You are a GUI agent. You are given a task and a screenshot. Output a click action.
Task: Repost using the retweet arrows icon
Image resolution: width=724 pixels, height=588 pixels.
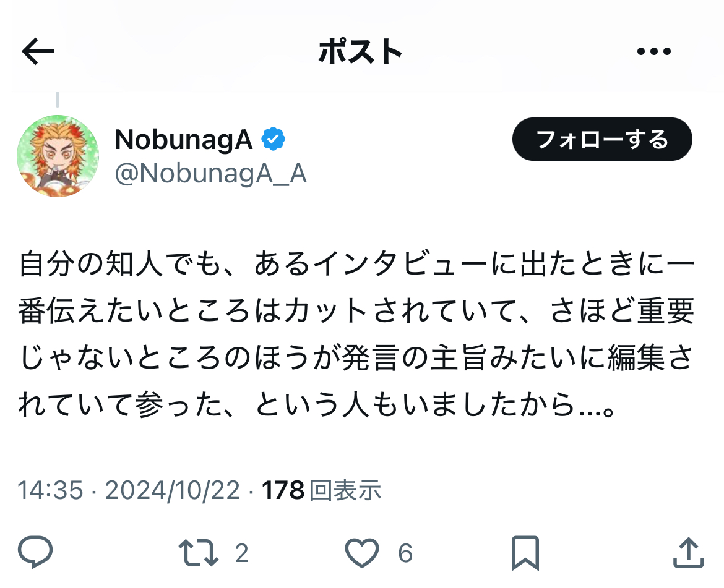click(199, 552)
